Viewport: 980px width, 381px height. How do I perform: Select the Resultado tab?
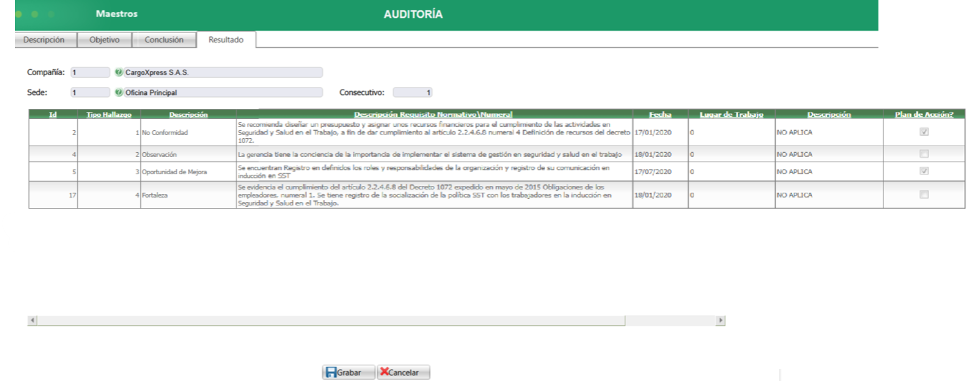point(226,40)
